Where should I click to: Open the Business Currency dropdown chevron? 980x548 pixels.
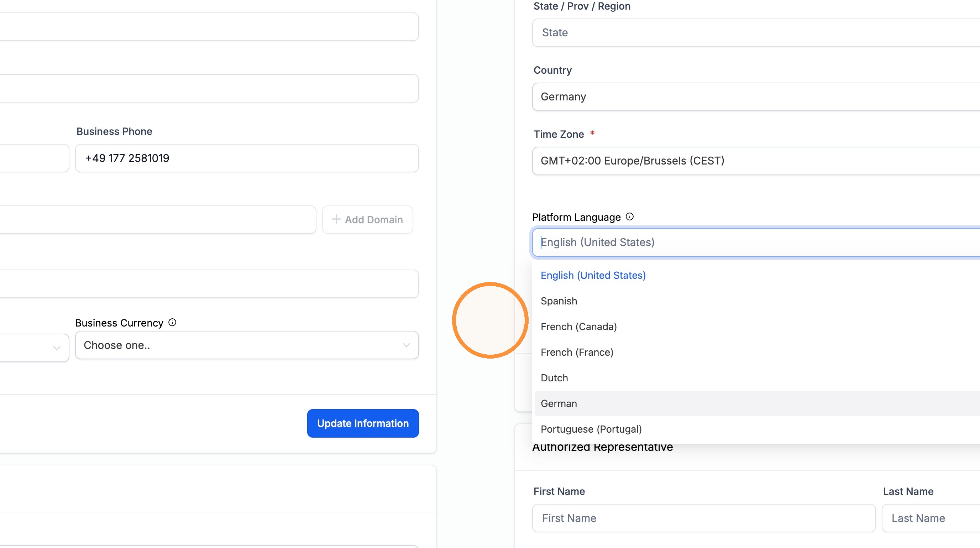pos(406,345)
